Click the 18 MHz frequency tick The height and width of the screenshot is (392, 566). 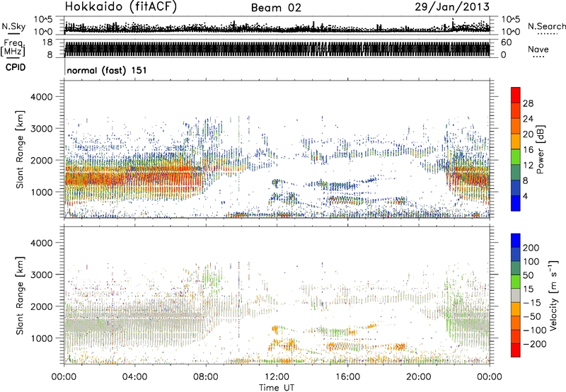click(47, 42)
